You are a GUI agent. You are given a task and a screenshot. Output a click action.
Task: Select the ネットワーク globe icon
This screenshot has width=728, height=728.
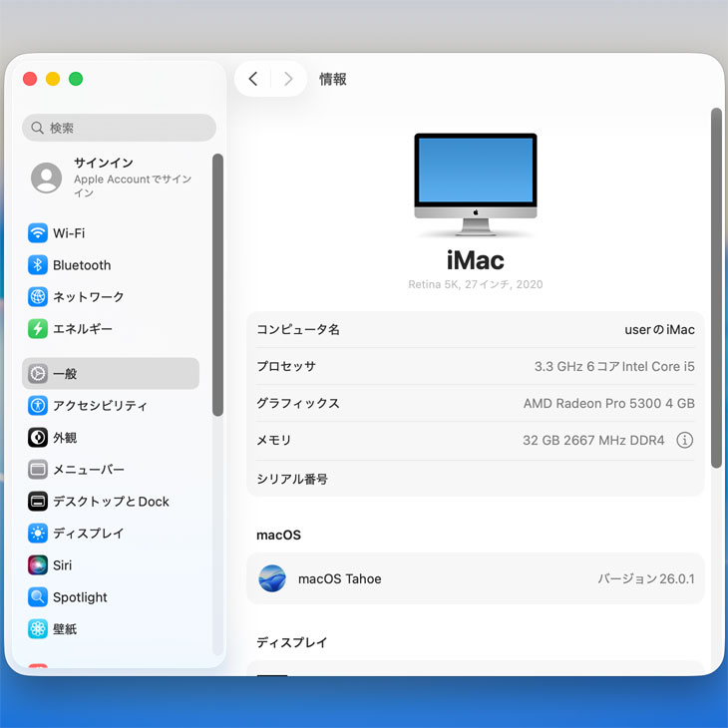(x=38, y=297)
